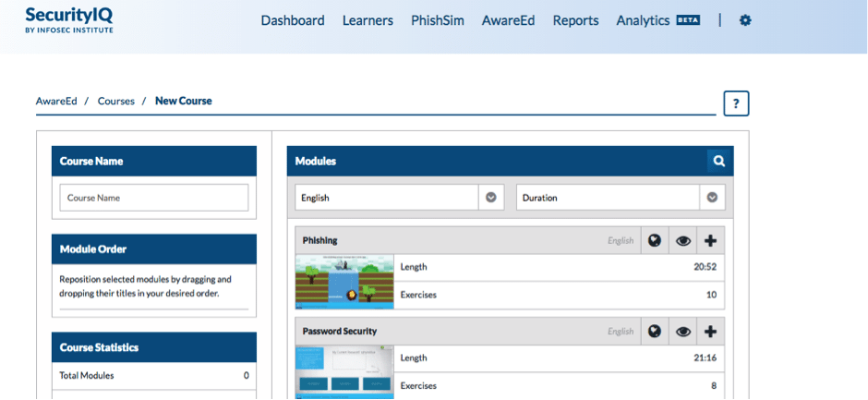Viewport: 868px width, 400px height.
Task: Open the Modules search magnifier
Action: [718, 161]
